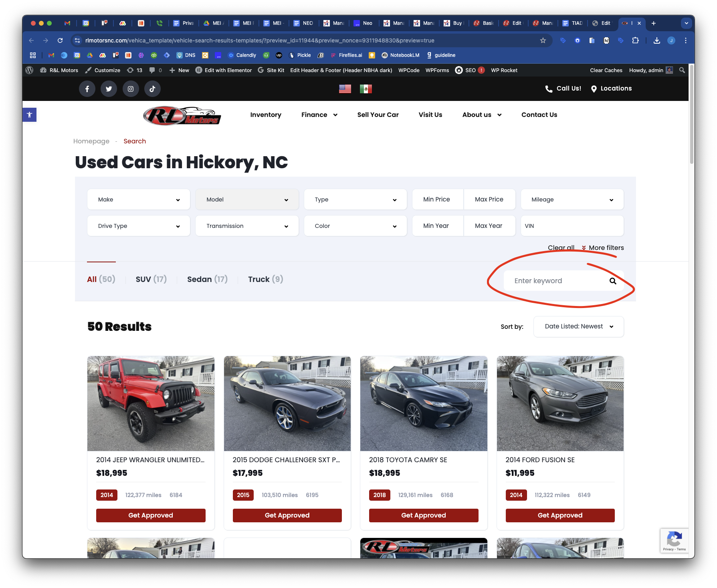Click the keyword search magnifier icon
Screen dimensions: 717x588
[x=613, y=281]
